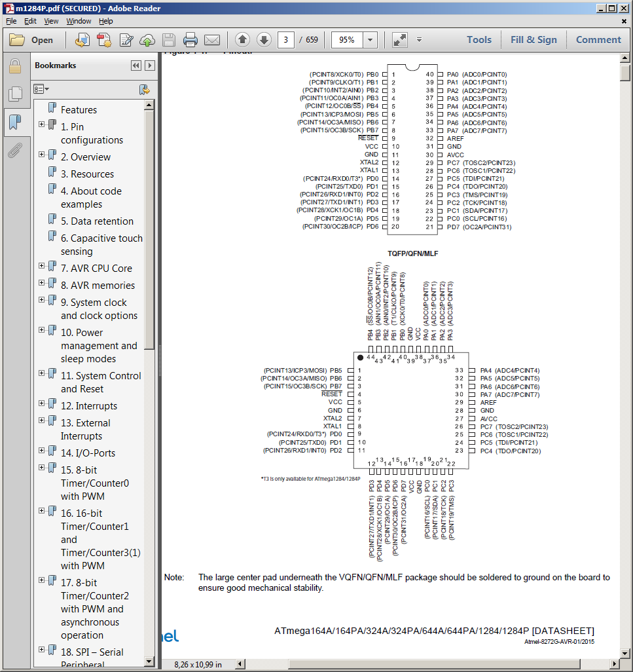
Task: Click the Open label in the toolbar
Action: pyautogui.click(x=42, y=41)
